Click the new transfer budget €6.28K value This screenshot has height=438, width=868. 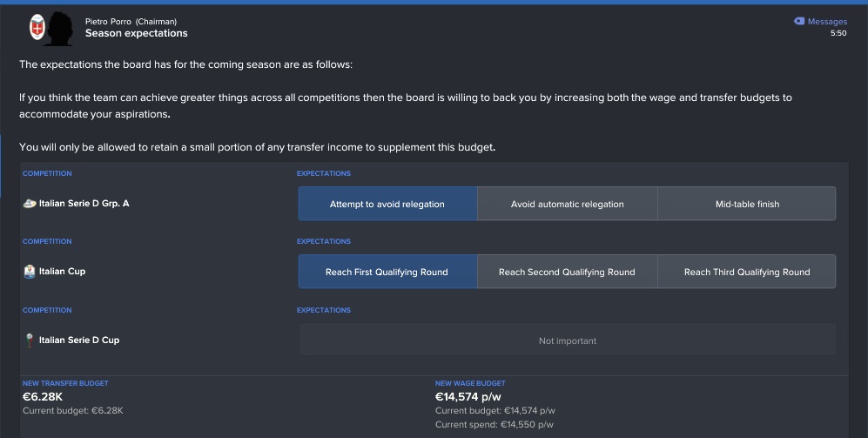[x=43, y=396]
